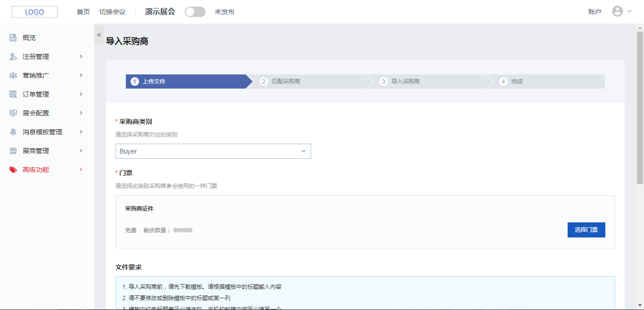This screenshot has height=310, width=644.
Task: Click the 账户 link
Action: tap(595, 12)
